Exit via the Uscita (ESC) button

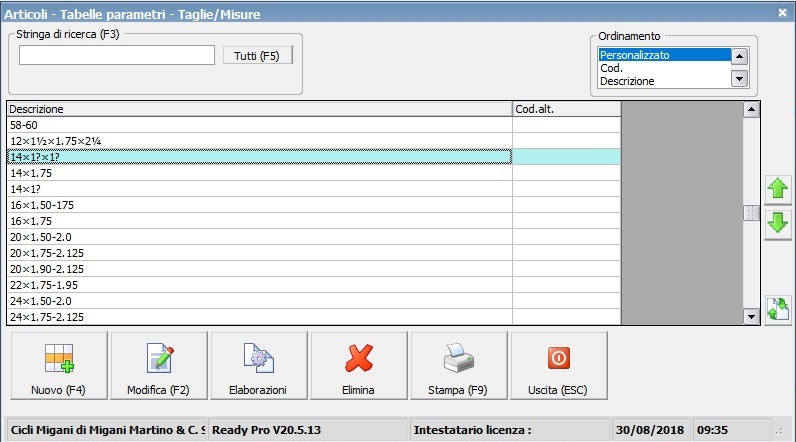click(x=558, y=365)
